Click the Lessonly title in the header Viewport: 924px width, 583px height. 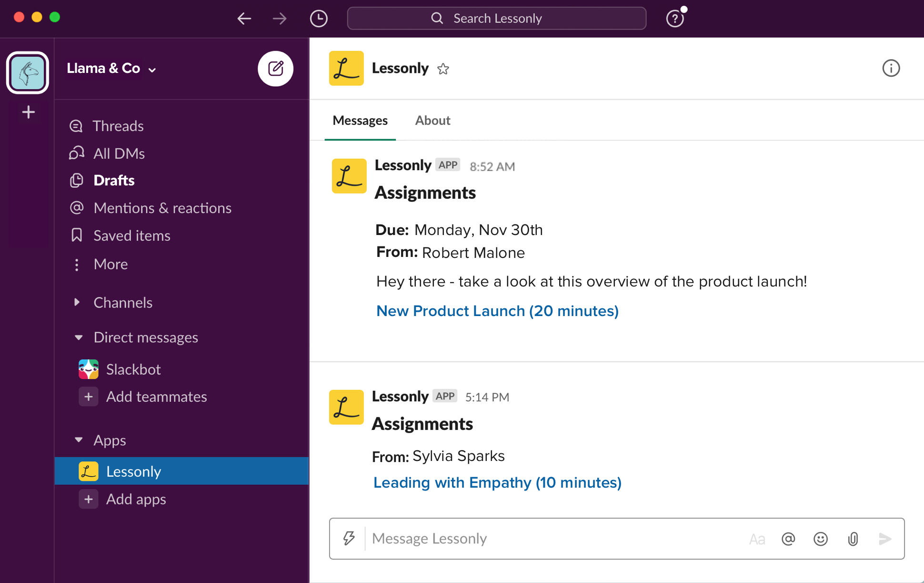point(400,68)
